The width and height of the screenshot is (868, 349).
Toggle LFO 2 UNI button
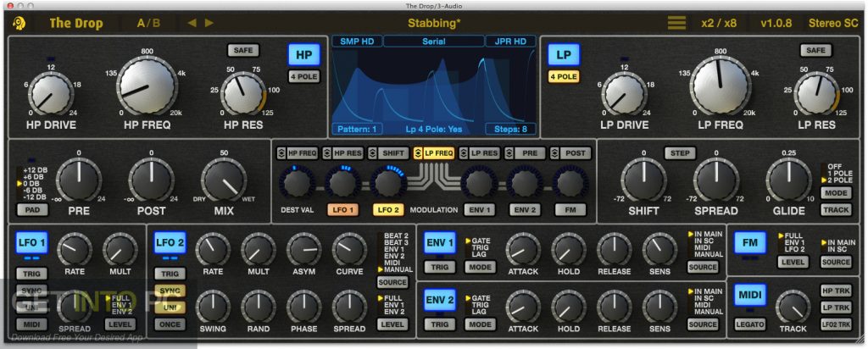pyautogui.click(x=170, y=307)
